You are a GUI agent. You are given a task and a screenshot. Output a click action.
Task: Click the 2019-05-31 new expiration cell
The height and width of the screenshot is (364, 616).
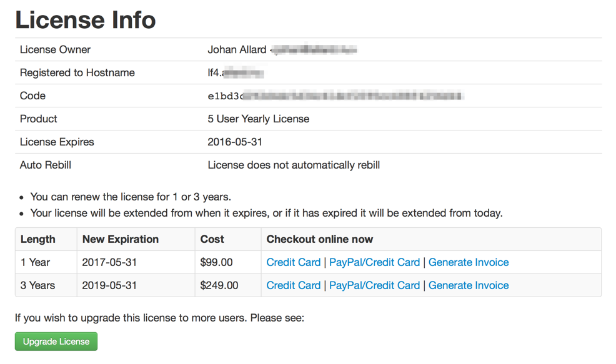pyautogui.click(x=109, y=285)
